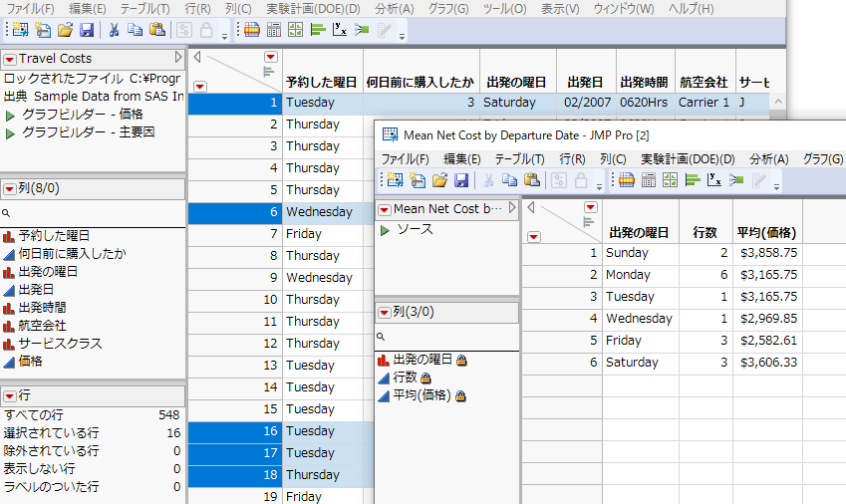Viewport: 846px width, 504px height.
Task: Select the 予約した曜日 column header
Action: (x=322, y=82)
